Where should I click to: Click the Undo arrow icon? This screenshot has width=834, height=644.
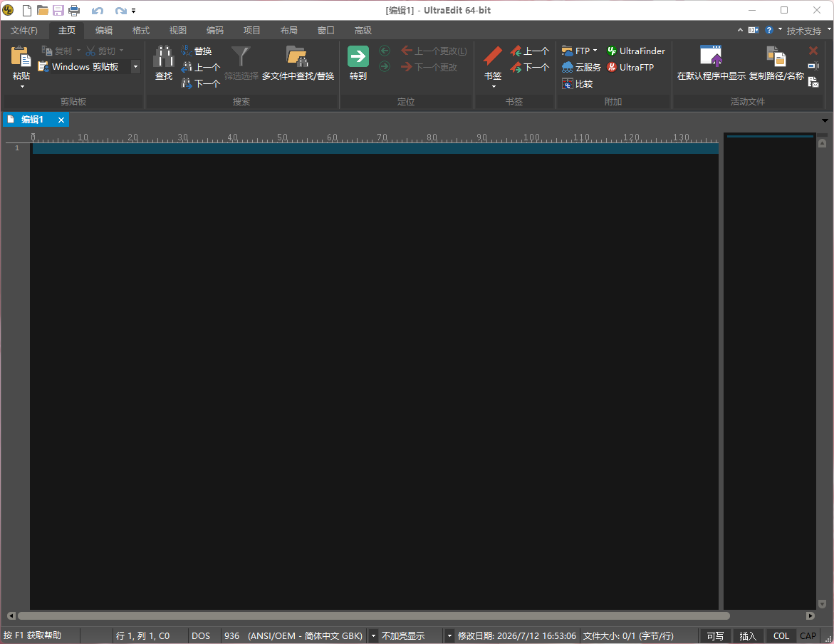pyautogui.click(x=98, y=11)
